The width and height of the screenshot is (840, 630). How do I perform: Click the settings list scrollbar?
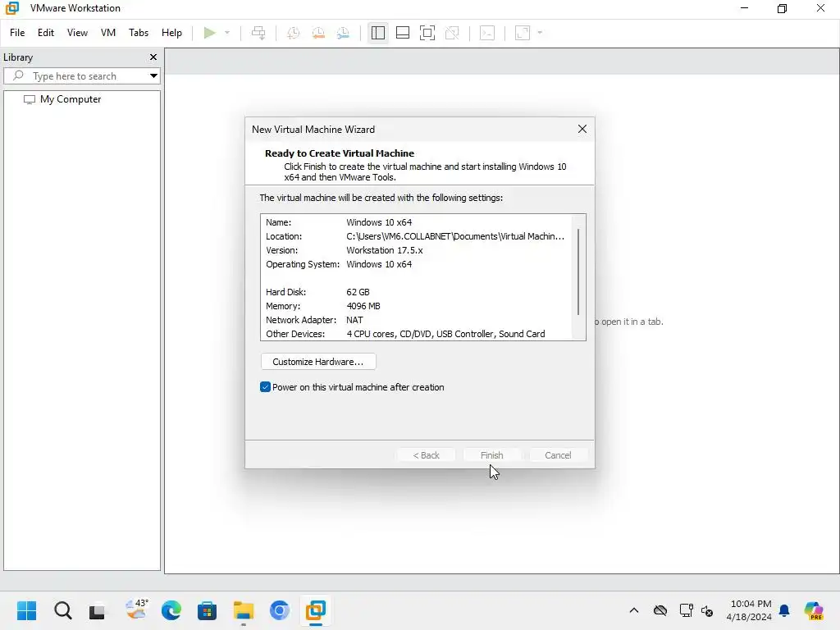[578, 272]
